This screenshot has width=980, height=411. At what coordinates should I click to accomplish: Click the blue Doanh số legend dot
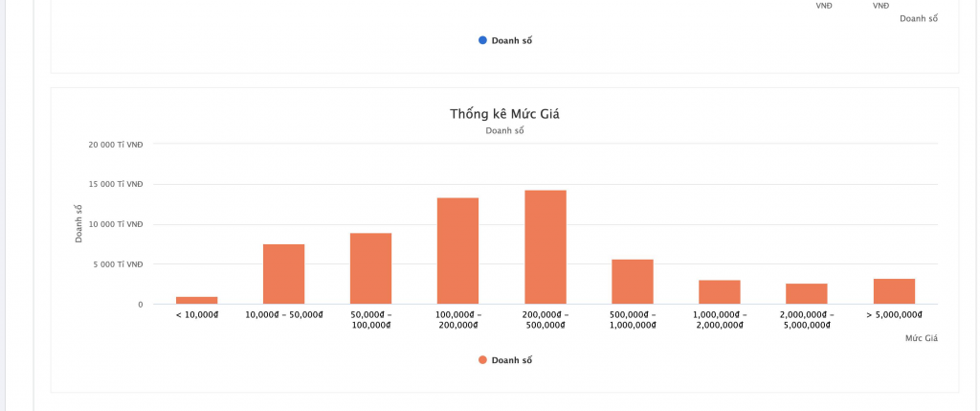pyautogui.click(x=483, y=40)
